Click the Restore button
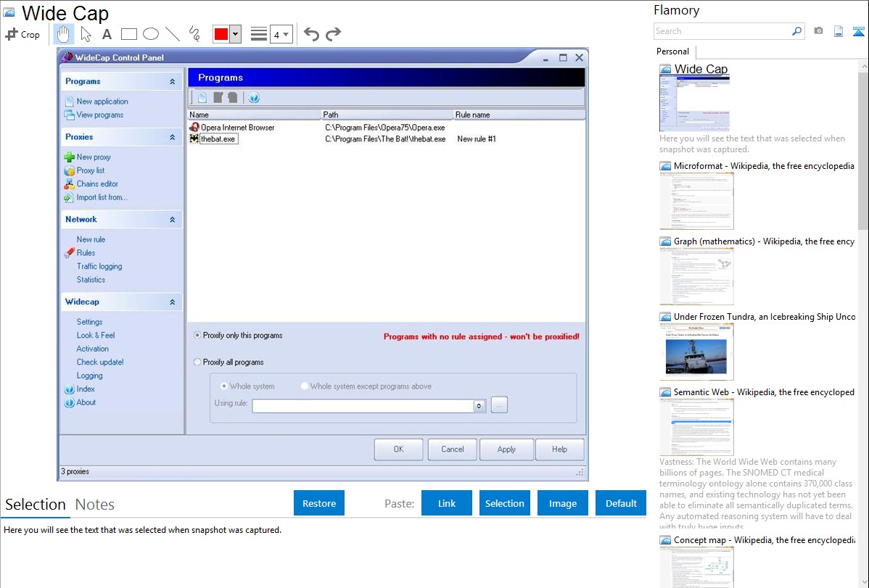This screenshot has height=588, width=869. pyautogui.click(x=319, y=503)
